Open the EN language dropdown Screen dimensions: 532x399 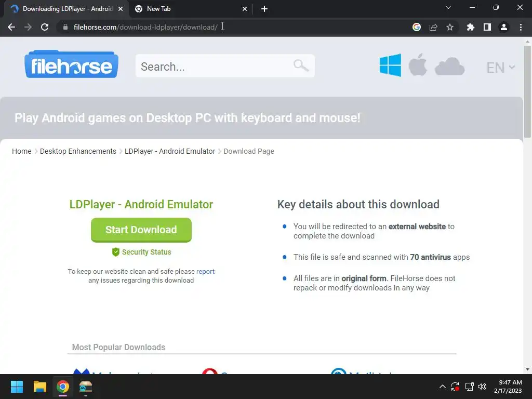[500, 68]
